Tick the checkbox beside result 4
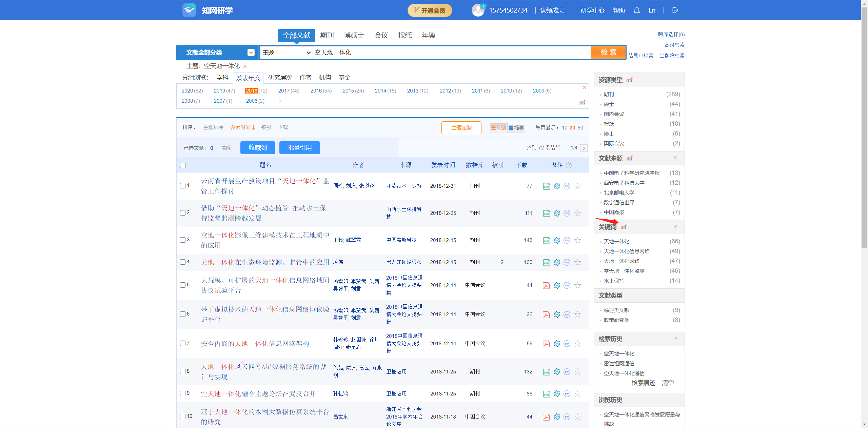This screenshot has height=428, width=868. click(183, 262)
